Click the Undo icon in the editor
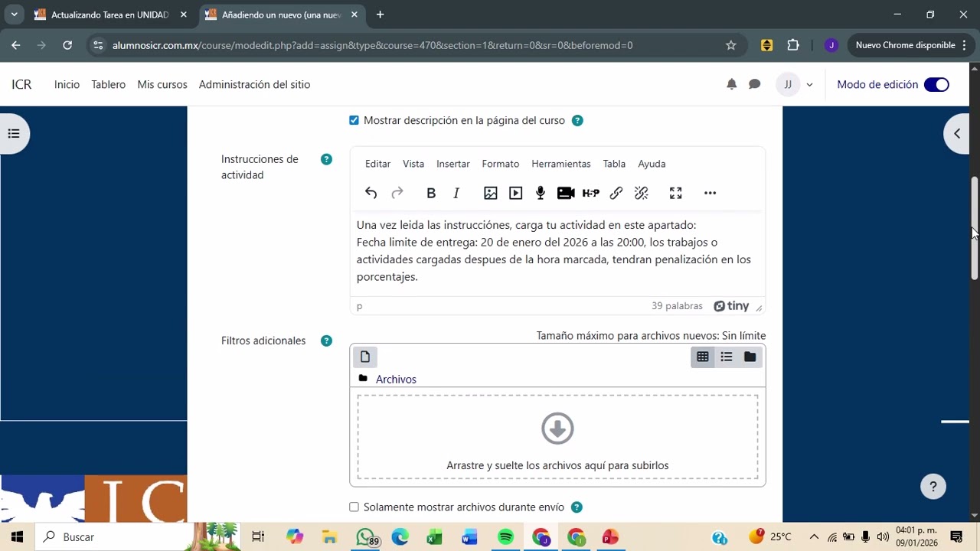980x551 pixels. (x=371, y=193)
